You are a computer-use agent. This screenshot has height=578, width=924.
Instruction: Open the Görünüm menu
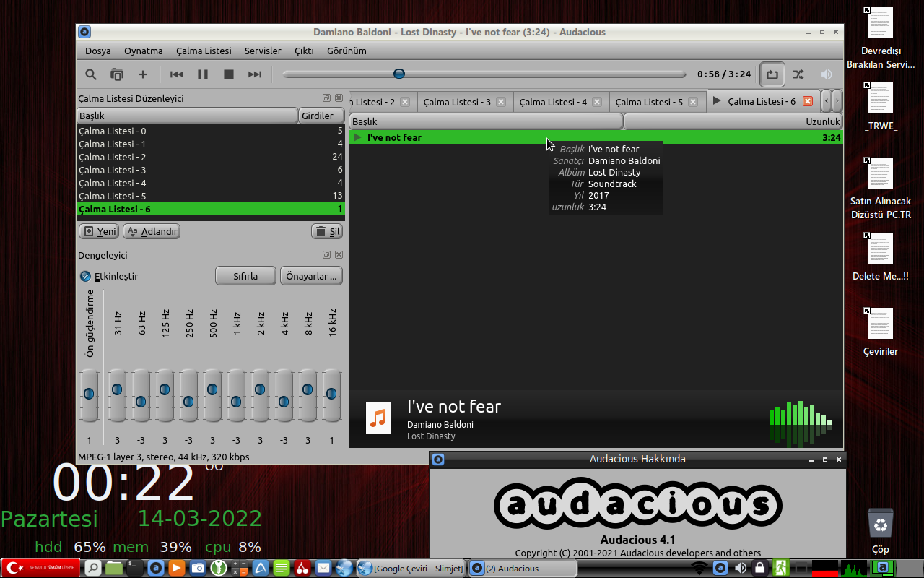[346, 51]
